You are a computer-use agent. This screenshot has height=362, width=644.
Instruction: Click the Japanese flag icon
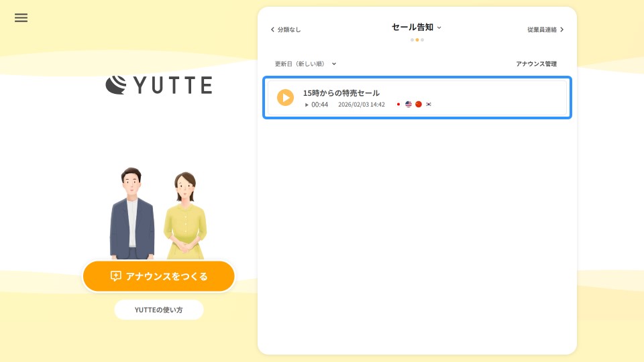click(398, 105)
